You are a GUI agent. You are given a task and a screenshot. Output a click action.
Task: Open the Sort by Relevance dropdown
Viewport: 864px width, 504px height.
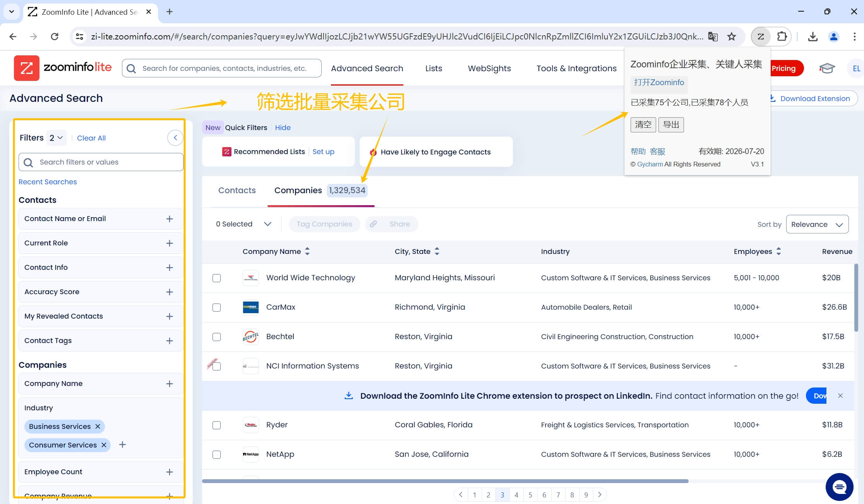click(x=817, y=224)
